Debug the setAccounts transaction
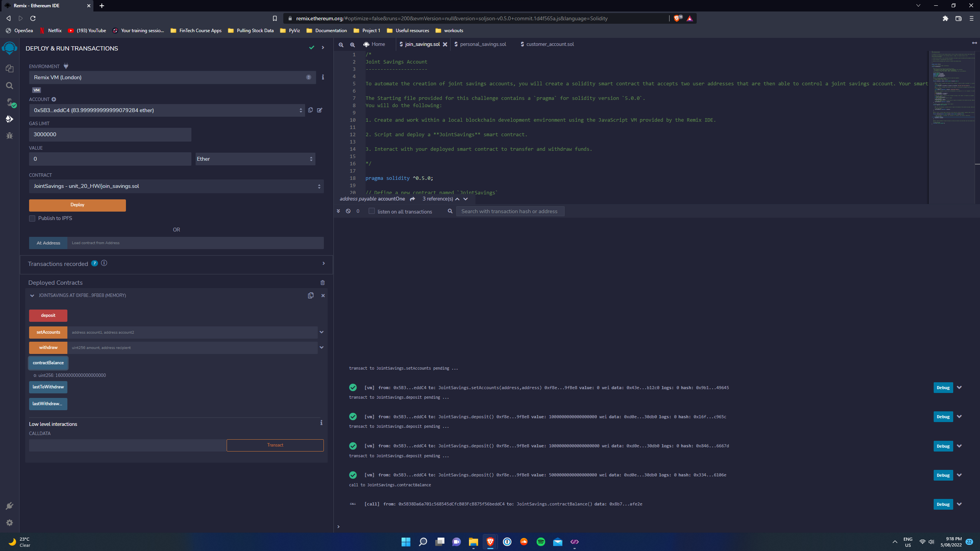980x551 pixels. (943, 388)
